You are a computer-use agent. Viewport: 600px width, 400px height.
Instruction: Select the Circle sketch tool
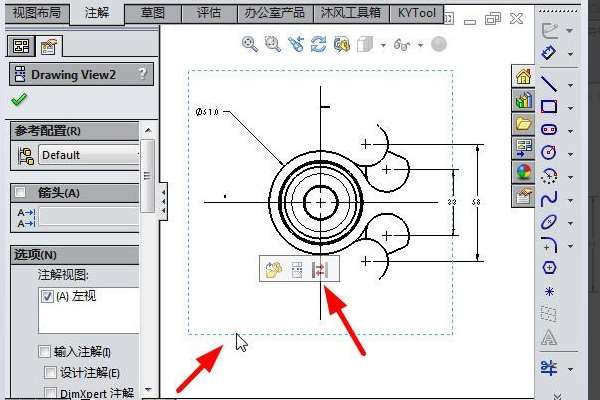point(549,152)
